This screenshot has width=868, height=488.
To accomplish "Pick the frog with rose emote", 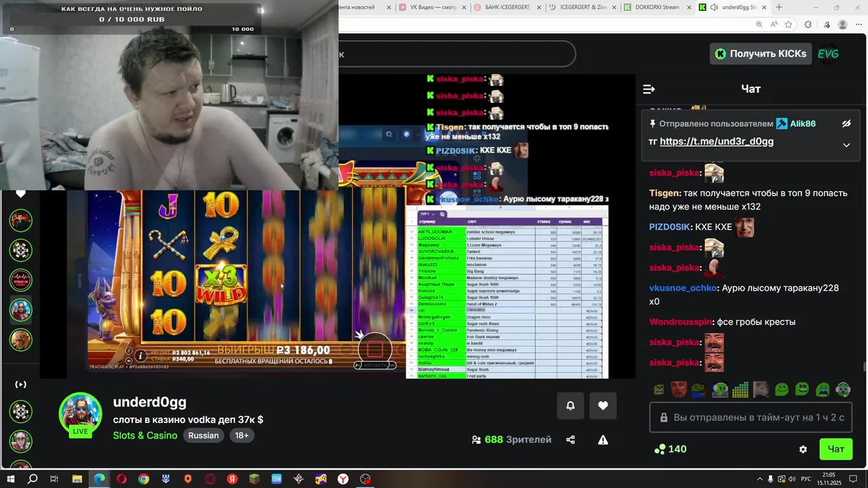I will (x=699, y=390).
